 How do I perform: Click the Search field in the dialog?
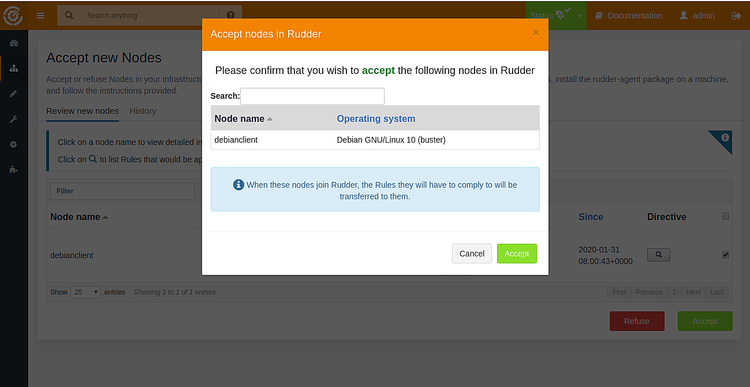click(x=312, y=96)
